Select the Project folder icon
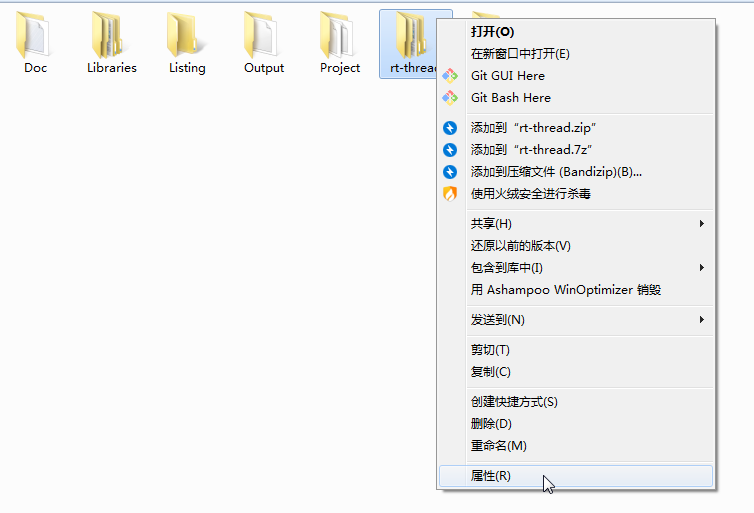754x513 pixels. point(337,35)
